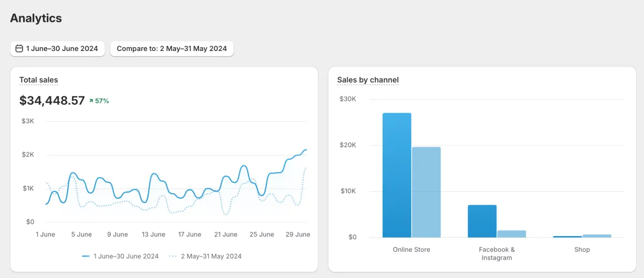Viewport: 644px width, 278px height.
Task: Click the calendar icon in date picker
Action: [x=19, y=48]
